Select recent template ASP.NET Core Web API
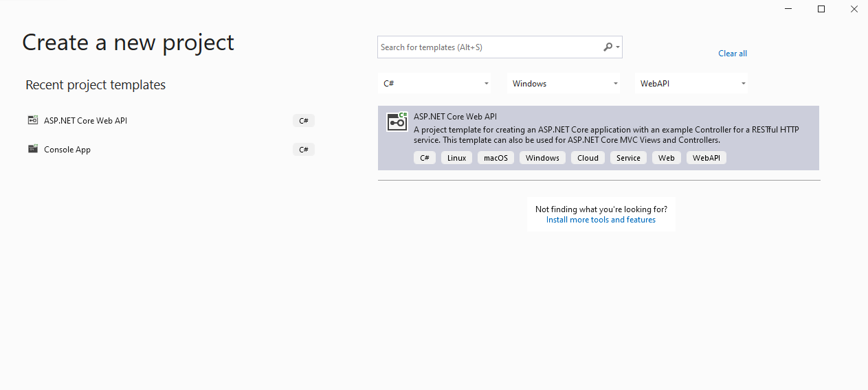This screenshot has height=390, width=868. click(x=170, y=121)
